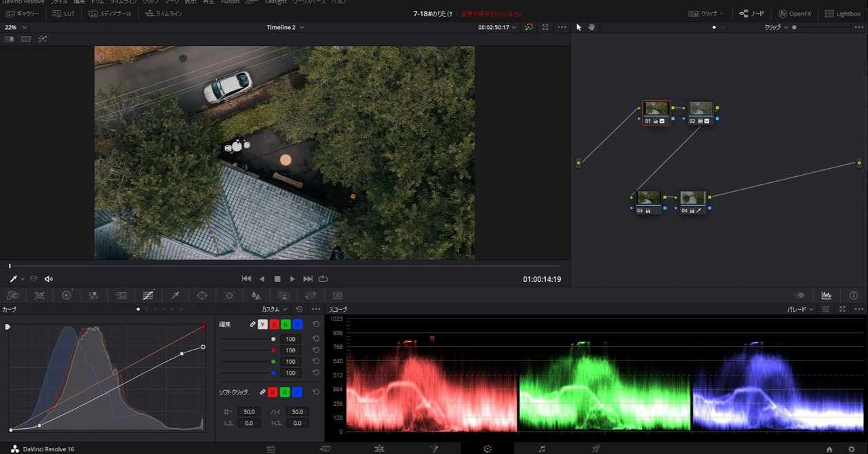Open the Fairlight menu in menu bar
The width and height of the screenshot is (868, 454).
pos(275,2)
